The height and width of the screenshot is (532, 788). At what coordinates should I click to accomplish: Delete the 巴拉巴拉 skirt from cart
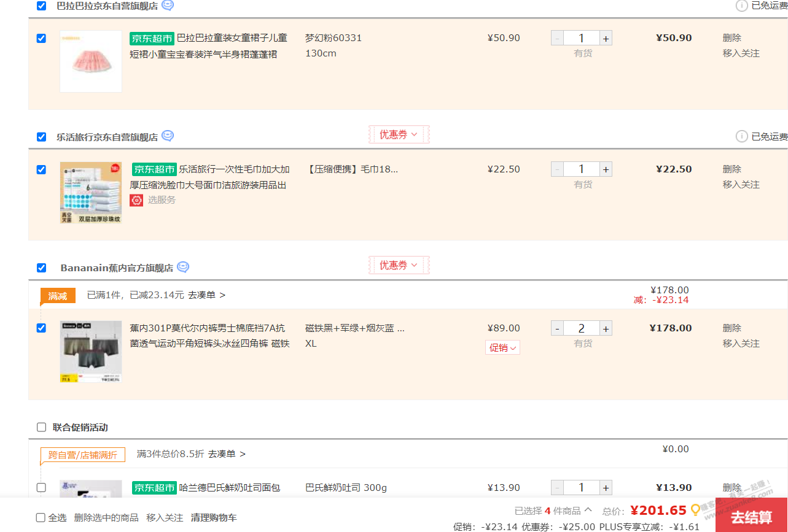(x=732, y=38)
